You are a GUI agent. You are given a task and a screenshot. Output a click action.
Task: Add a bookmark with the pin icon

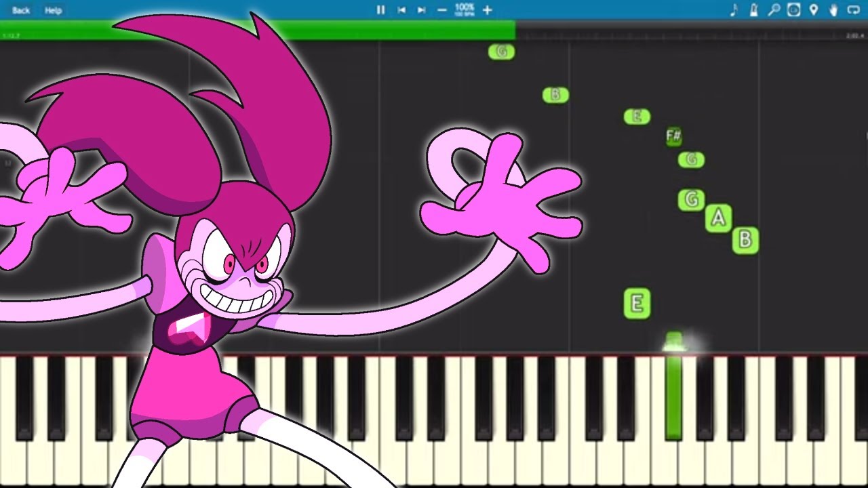point(814,10)
